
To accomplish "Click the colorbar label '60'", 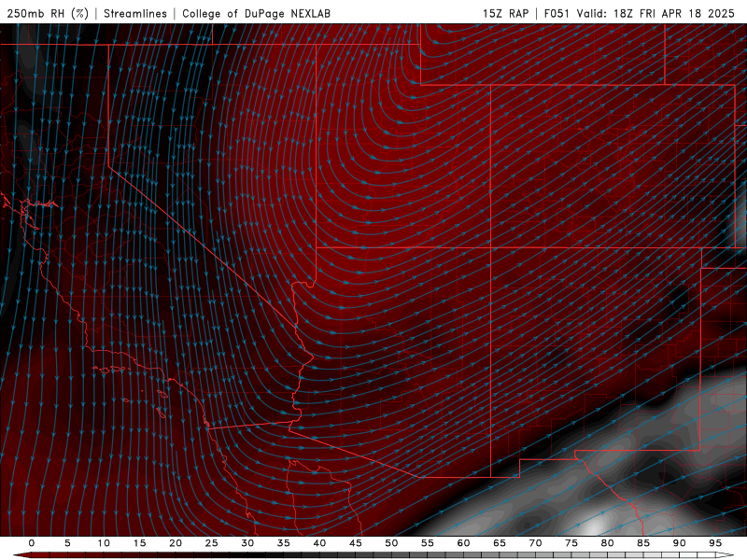I will click(463, 543).
